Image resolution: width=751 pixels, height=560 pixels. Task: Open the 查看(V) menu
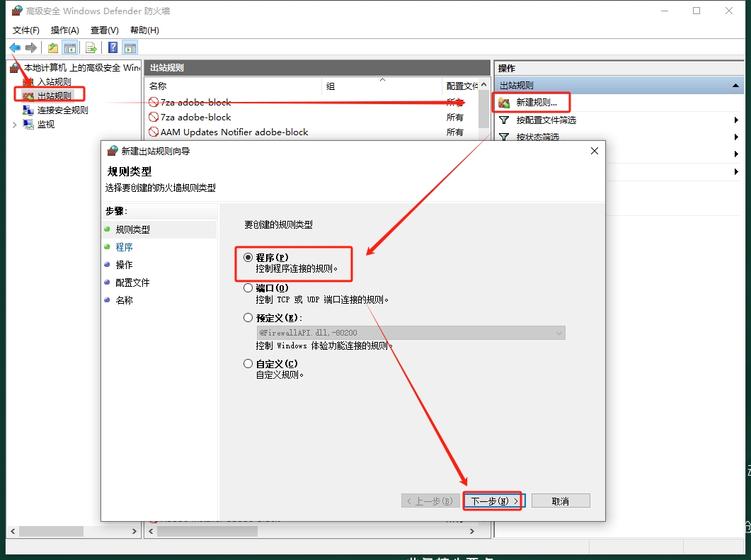(x=105, y=30)
